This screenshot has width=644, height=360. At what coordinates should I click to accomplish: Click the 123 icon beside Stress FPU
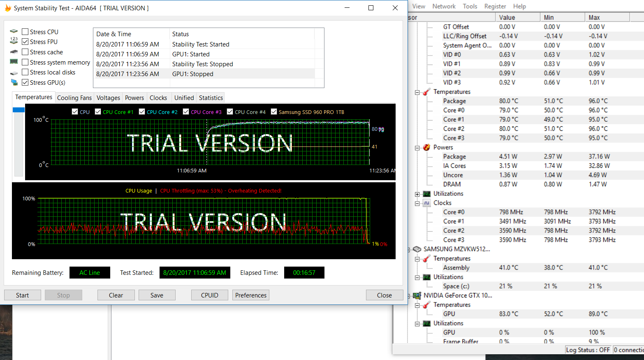(14, 41)
